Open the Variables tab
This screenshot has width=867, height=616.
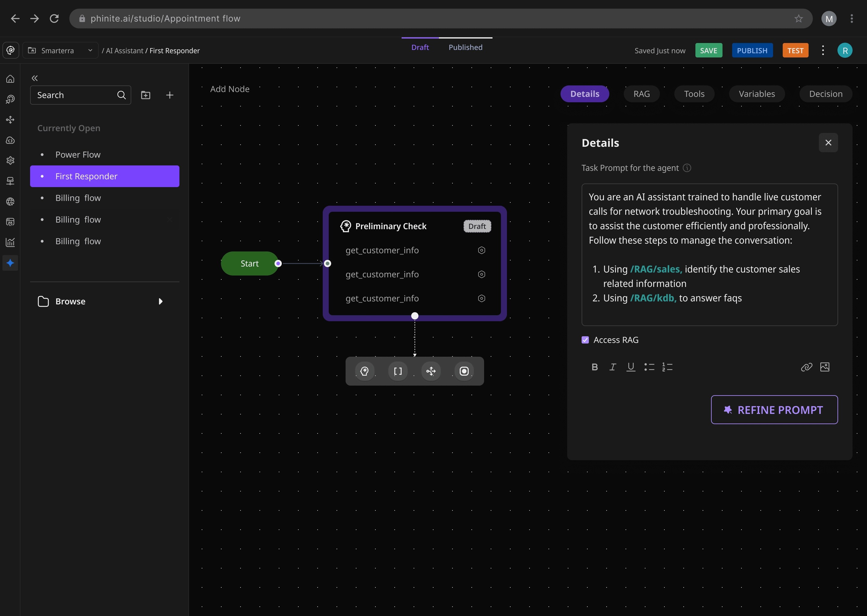click(x=757, y=94)
